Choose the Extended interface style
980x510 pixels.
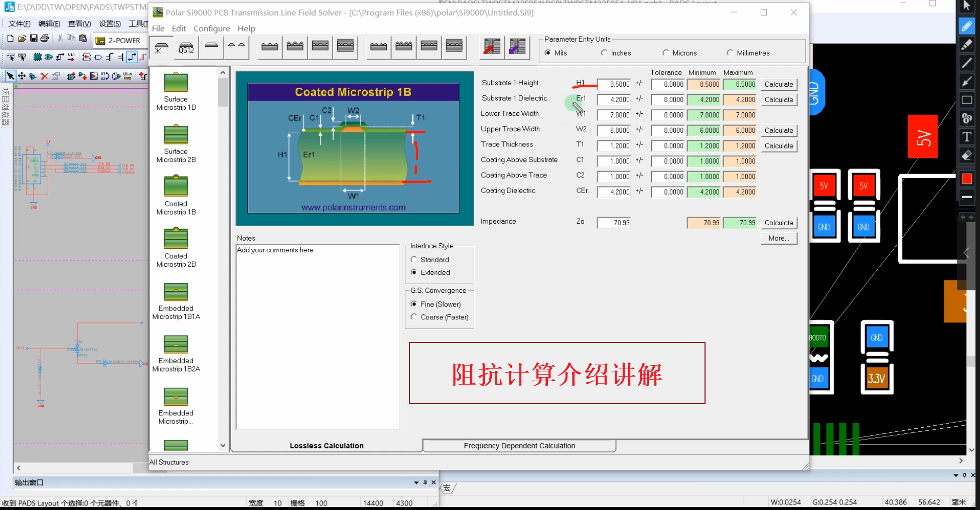pos(414,272)
